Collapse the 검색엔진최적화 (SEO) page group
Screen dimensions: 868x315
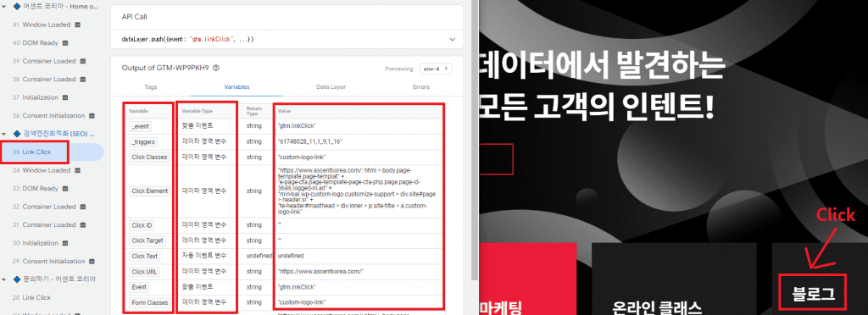(4, 134)
